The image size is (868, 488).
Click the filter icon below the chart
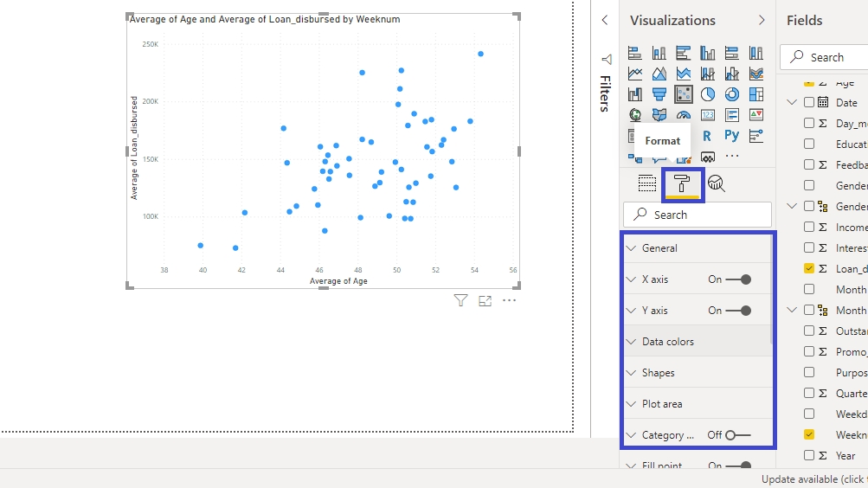pyautogui.click(x=461, y=300)
